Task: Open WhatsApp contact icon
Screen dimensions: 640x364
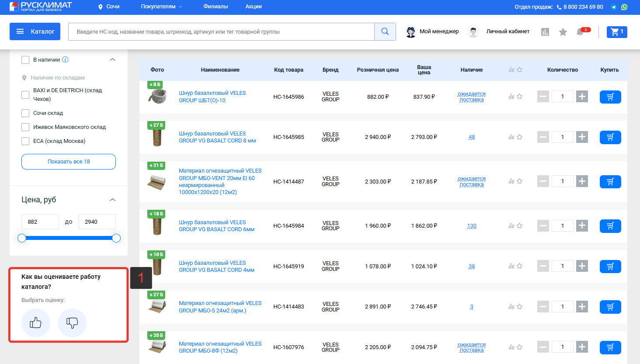Action: (x=624, y=7)
